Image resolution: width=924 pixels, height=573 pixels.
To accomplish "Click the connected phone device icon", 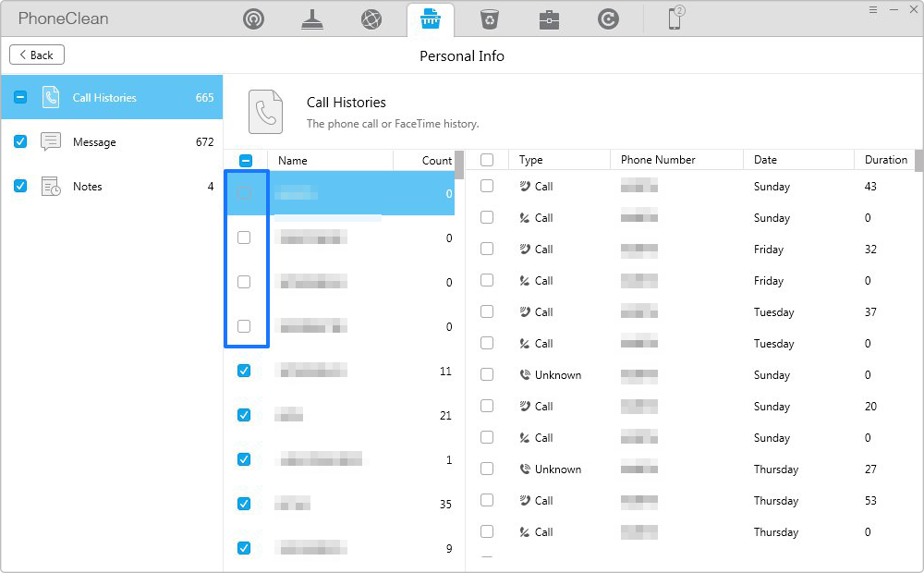I will click(675, 18).
